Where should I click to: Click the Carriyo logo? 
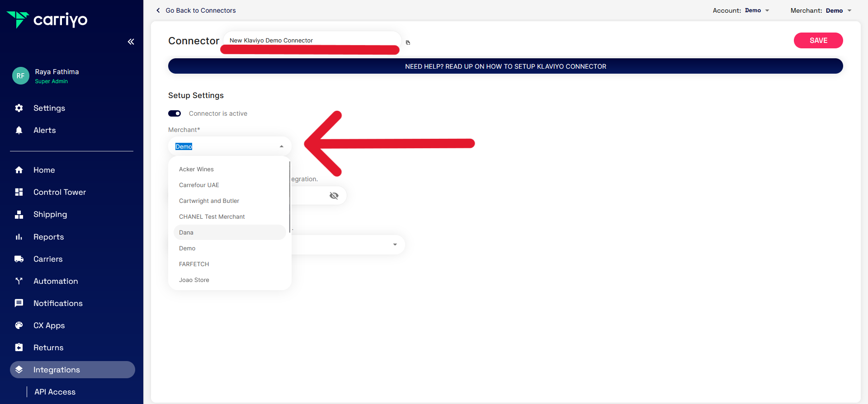coord(47,20)
